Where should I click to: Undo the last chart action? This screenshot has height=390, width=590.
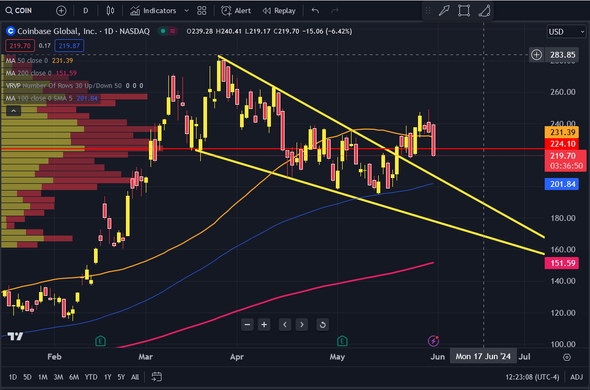pyautogui.click(x=315, y=11)
